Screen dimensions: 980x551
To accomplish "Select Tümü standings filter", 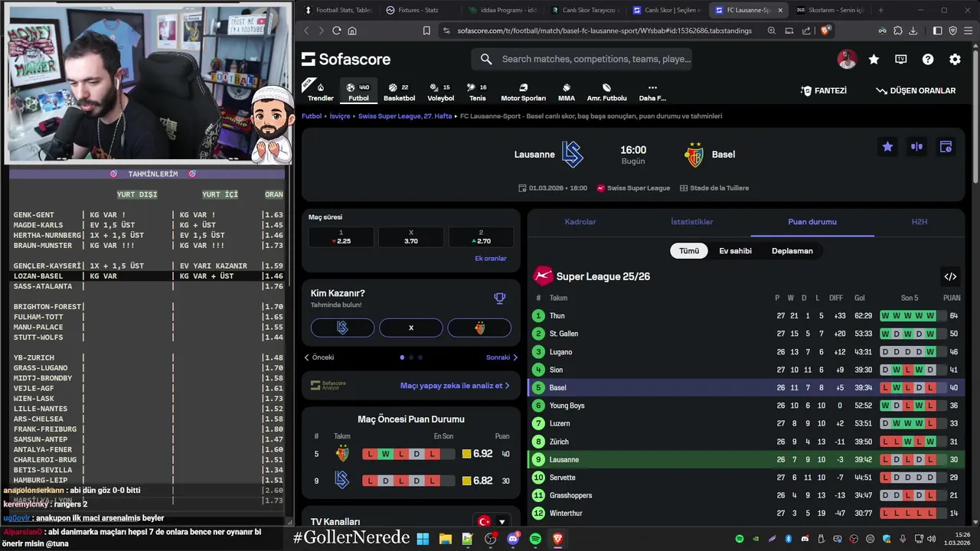I will tap(689, 251).
